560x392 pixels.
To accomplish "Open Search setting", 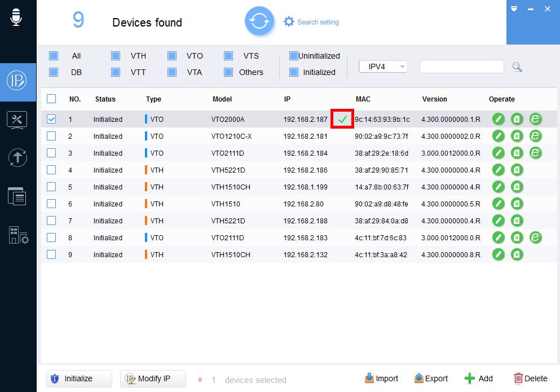I will point(311,22).
